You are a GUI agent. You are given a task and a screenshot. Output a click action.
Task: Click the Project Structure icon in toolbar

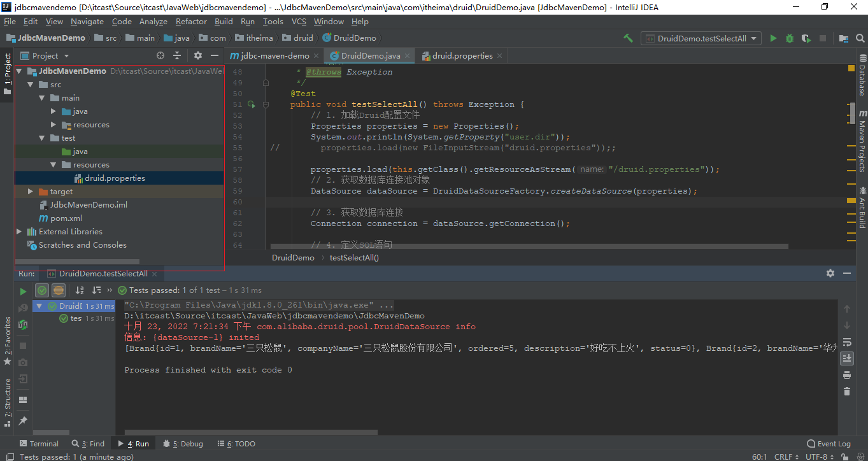point(844,38)
